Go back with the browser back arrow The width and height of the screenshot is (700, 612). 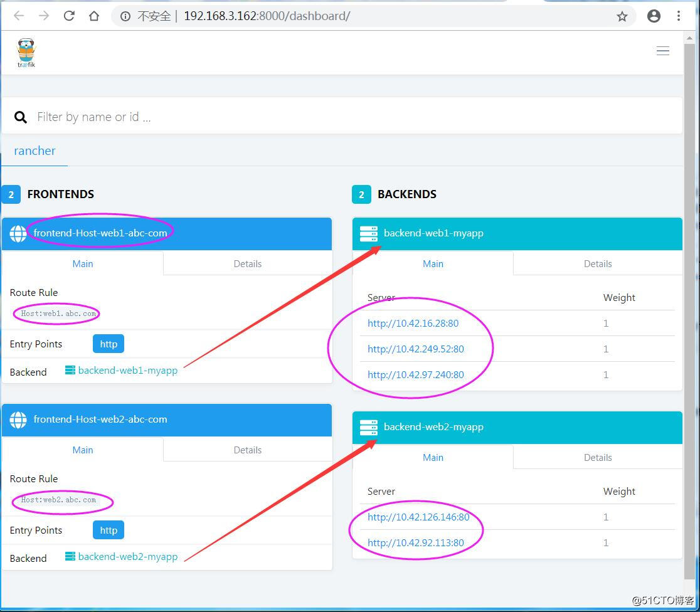[x=19, y=16]
